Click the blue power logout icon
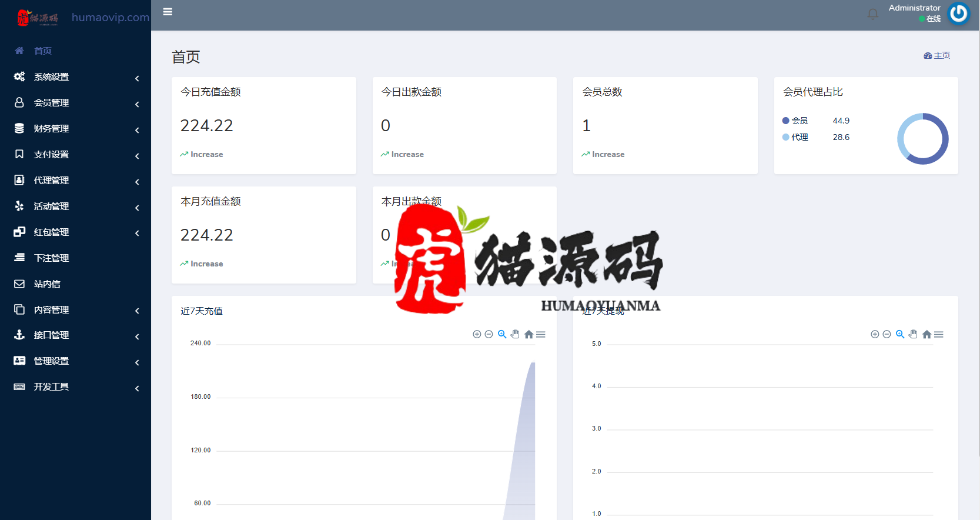The height and width of the screenshot is (520, 980). (x=959, y=14)
